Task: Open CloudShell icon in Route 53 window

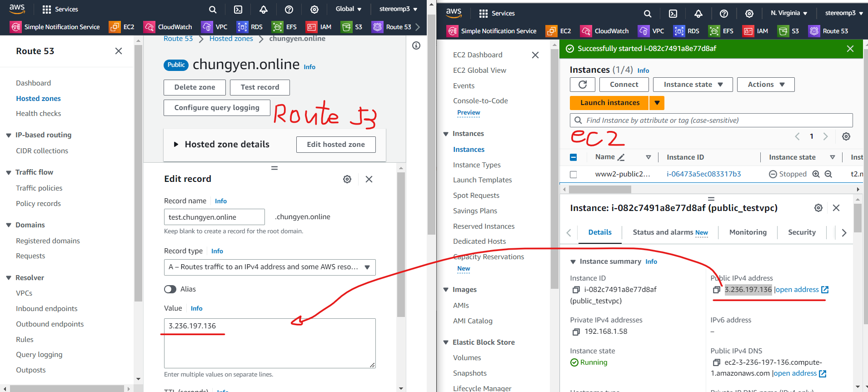Action: (x=238, y=9)
